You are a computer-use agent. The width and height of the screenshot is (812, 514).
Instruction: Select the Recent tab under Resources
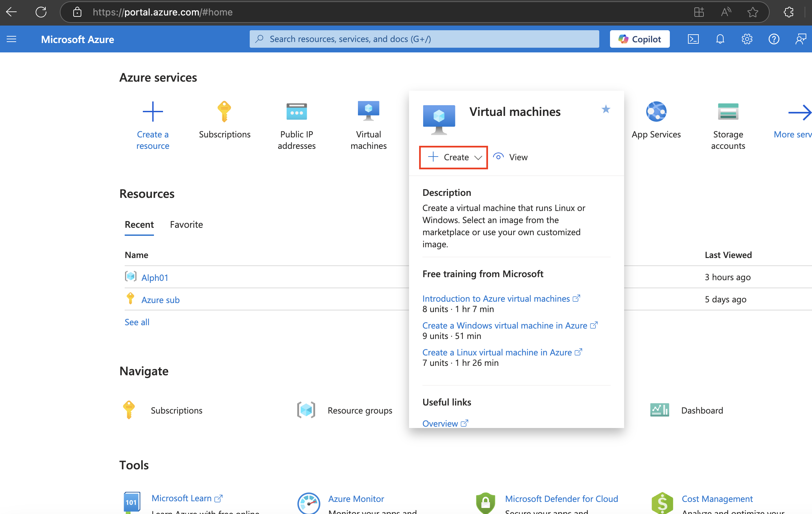[x=139, y=224]
